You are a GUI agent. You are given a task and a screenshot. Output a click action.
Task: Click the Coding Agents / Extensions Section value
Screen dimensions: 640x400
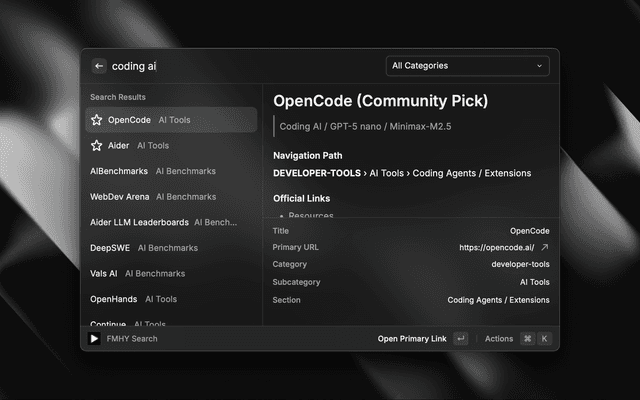[x=498, y=300]
